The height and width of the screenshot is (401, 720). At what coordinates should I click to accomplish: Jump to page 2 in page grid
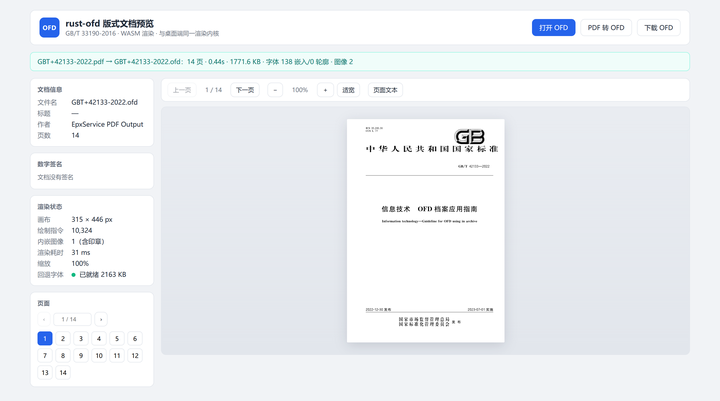coord(63,339)
